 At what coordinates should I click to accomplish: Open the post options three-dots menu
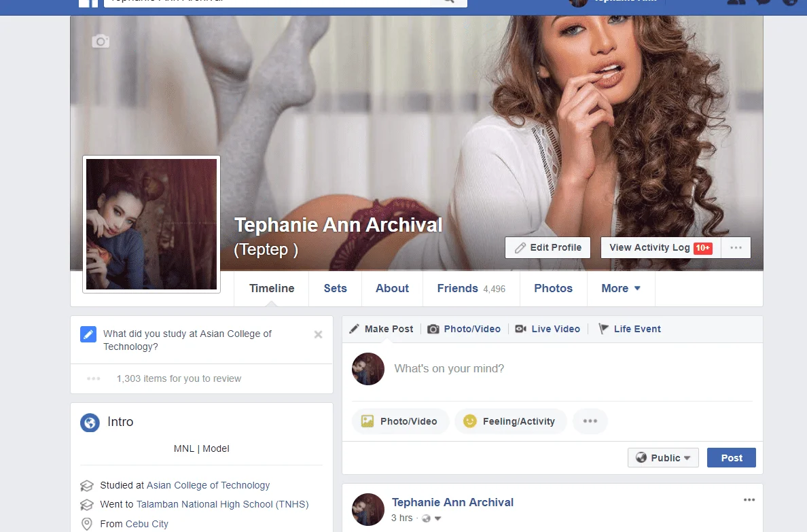(x=749, y=500)
